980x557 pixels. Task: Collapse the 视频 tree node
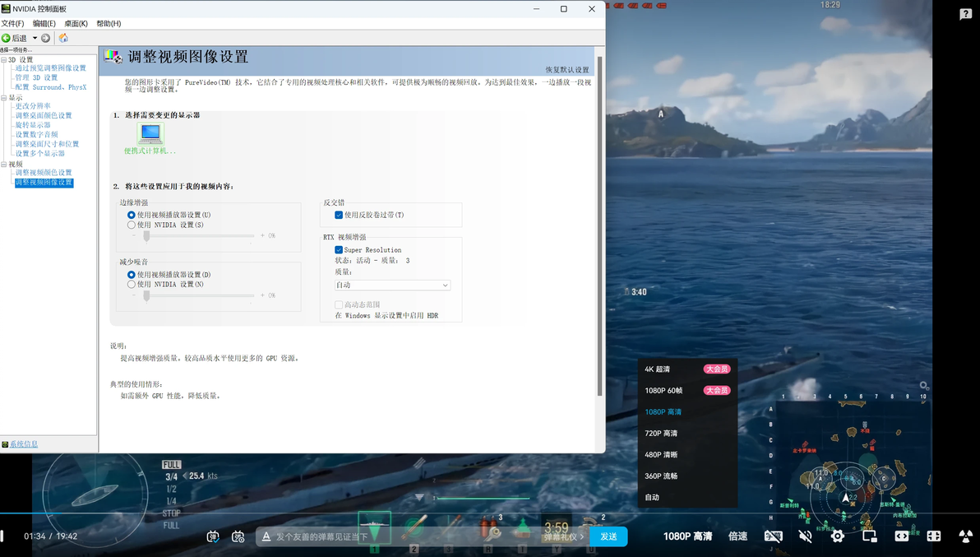click(4, 165)
